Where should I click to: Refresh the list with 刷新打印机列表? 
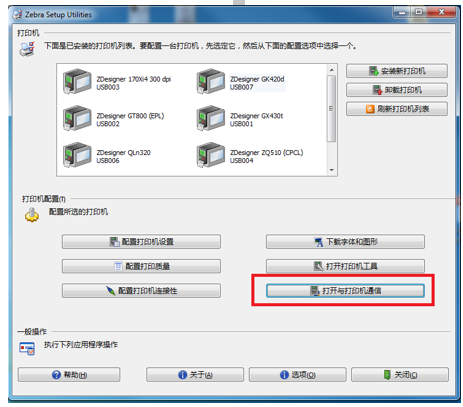[397, 109]
